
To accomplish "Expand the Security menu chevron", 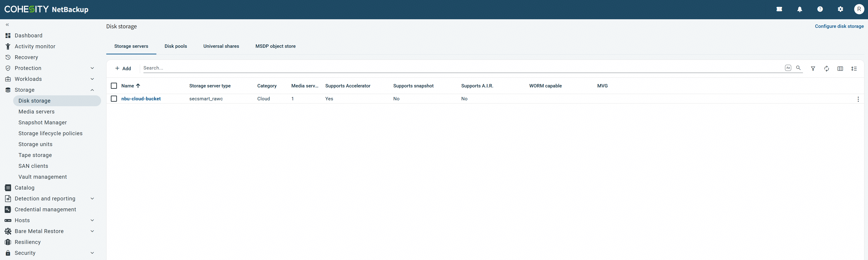I will [92, 253].
